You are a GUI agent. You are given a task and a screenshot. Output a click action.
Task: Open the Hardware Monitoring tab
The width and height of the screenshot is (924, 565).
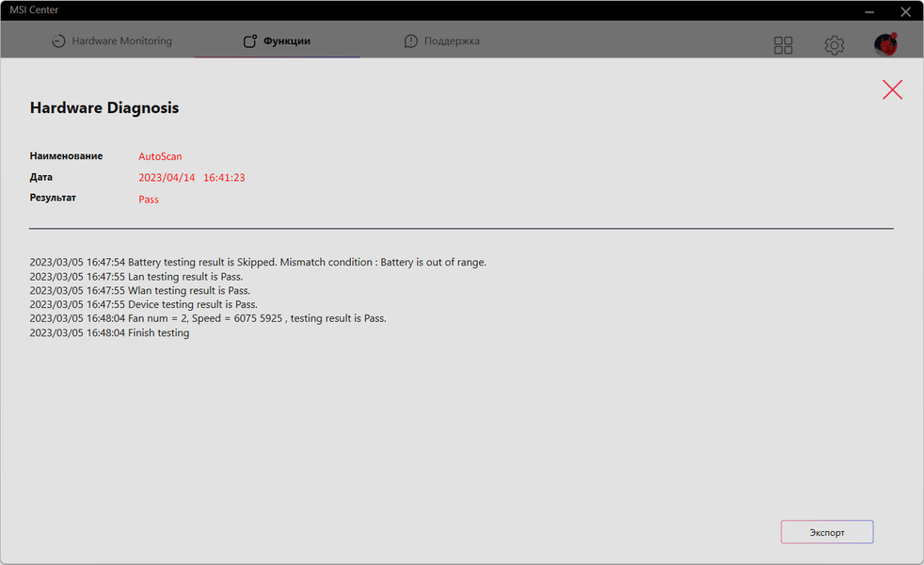(112, 40)
